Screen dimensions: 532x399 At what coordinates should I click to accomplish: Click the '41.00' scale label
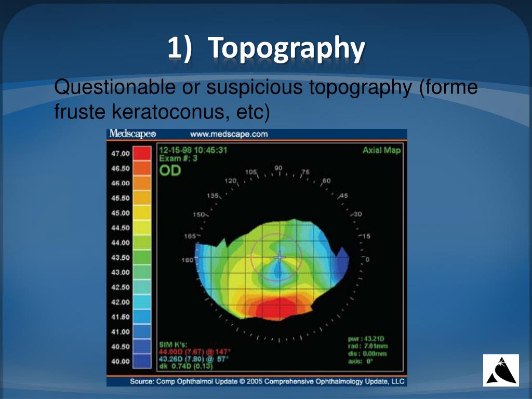[121, 332]
